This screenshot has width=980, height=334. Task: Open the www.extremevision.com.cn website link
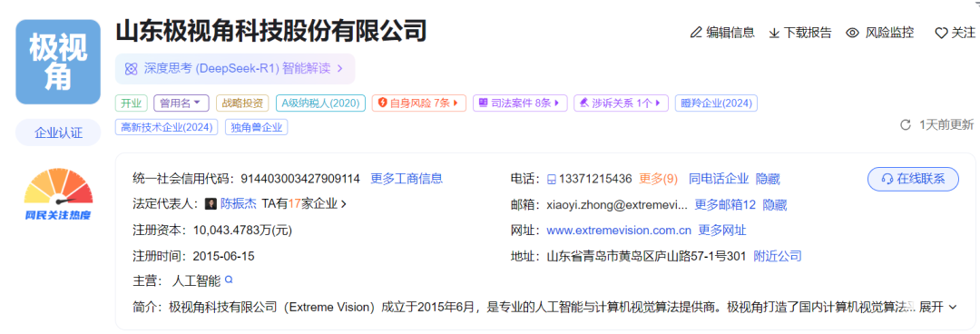coord(619,231)
